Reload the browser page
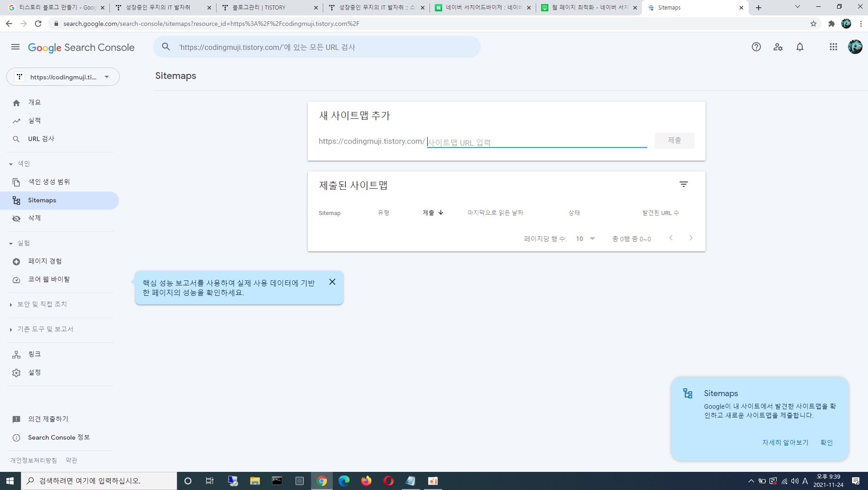Image resolution: width=868 pixels, height=490 pixels. coord(38,24)
